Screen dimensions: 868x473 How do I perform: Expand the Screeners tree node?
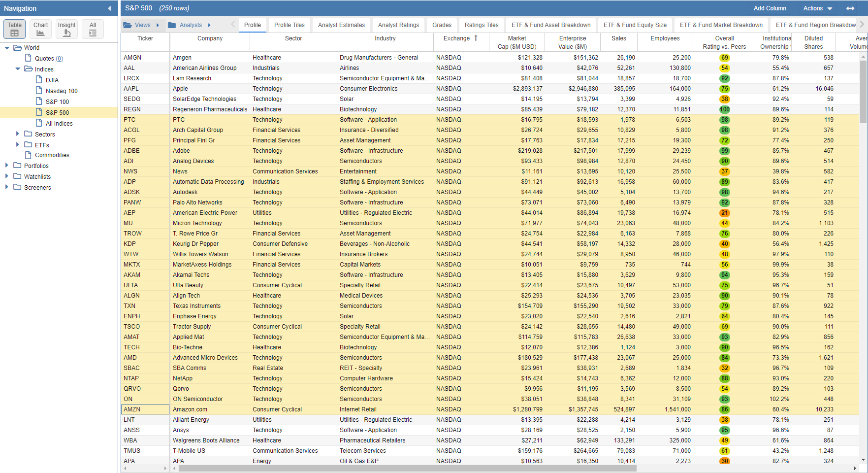pyautogui.click(x=7, y=187)
